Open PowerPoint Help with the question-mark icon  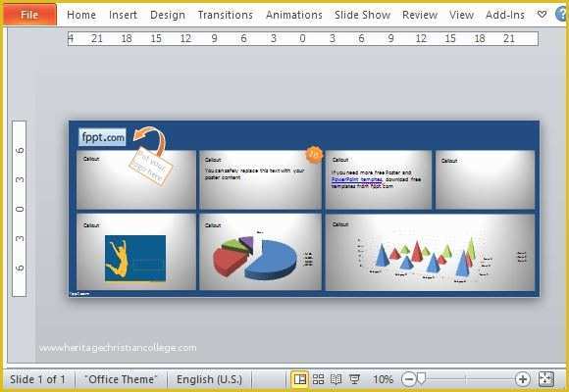[562, 15]
